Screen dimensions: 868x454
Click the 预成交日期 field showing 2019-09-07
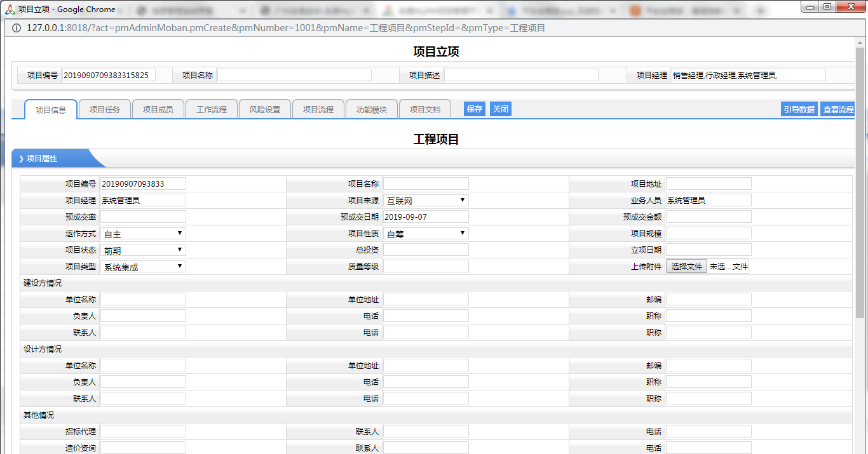coord(426,217)
